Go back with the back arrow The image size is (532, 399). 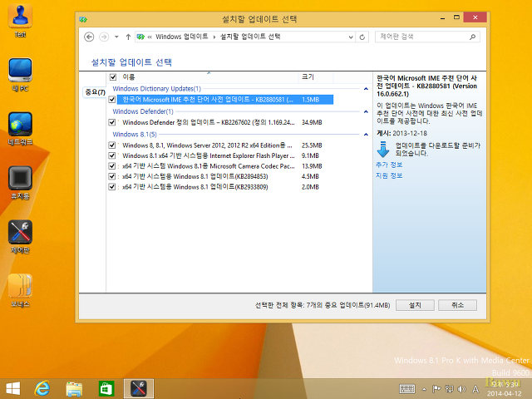coord(89,37)
